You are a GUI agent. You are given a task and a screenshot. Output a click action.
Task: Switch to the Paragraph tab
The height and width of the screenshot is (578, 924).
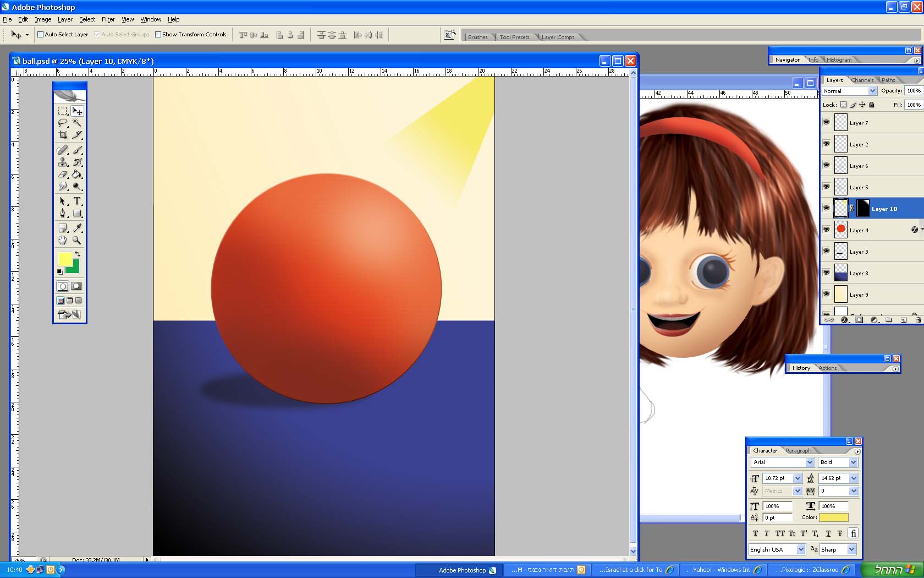pos(798,451)
